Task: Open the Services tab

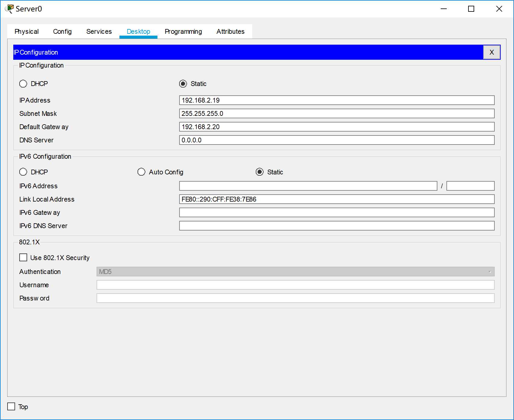Action: click(99, 31)
